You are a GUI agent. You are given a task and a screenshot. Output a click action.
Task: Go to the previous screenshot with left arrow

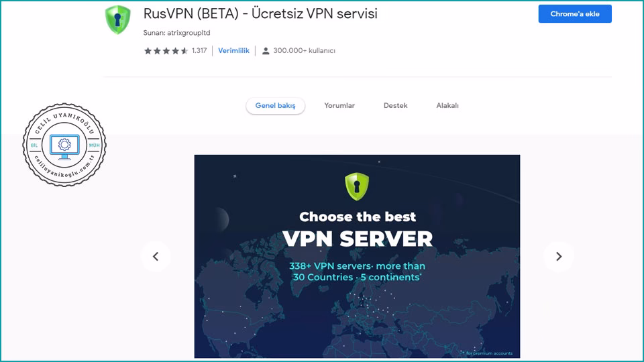(x=156, y=257)
